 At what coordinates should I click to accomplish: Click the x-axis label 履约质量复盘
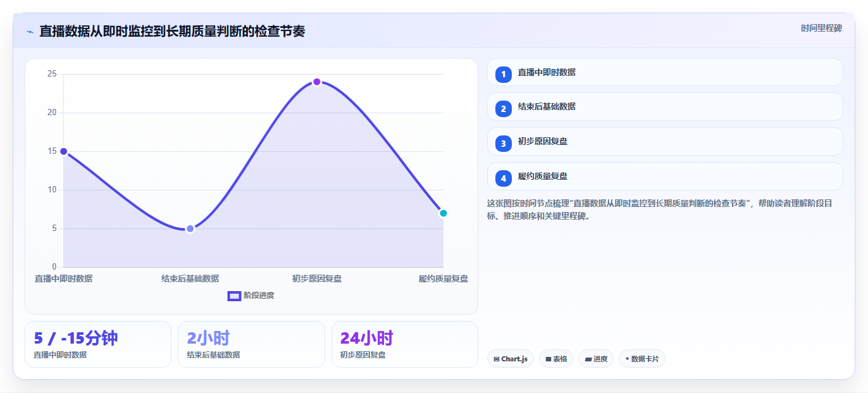(x=443, y=278)
